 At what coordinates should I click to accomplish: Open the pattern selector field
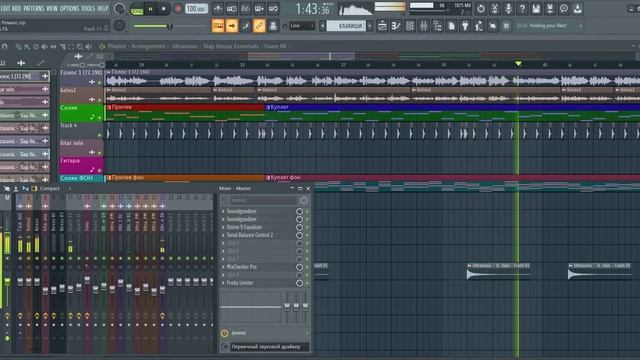[346, 26]
